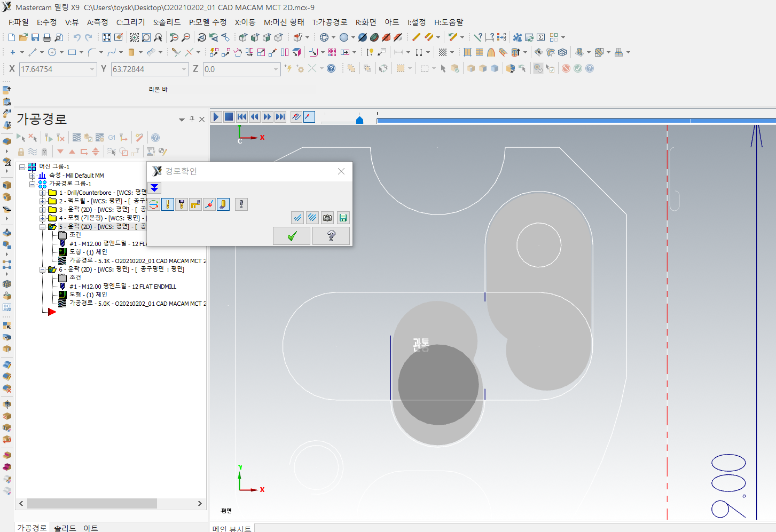The width and height of the screenshot is (776, 532).
Task: Expand the 속성 - Mill Default MM node
Action: click(x=33, y=175)
